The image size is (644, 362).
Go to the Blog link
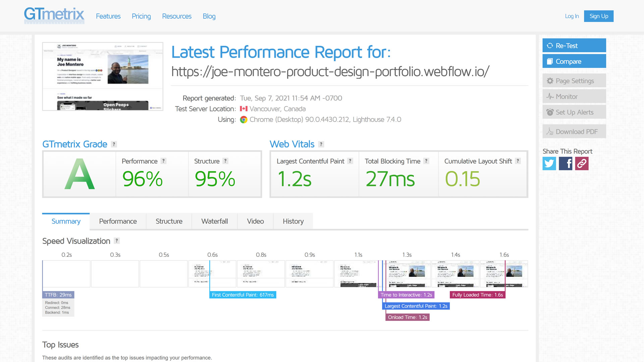tap(209, 16)
